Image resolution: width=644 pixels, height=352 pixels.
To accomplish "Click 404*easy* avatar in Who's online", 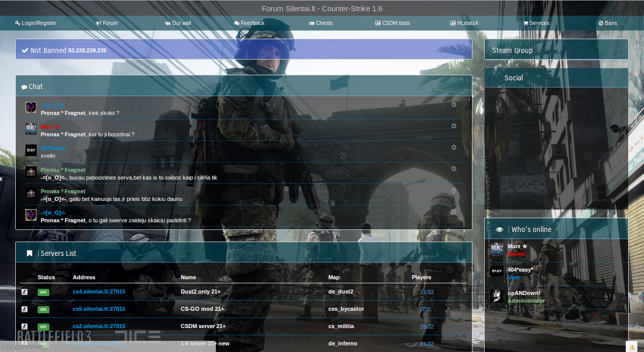I will pos(497,271).
